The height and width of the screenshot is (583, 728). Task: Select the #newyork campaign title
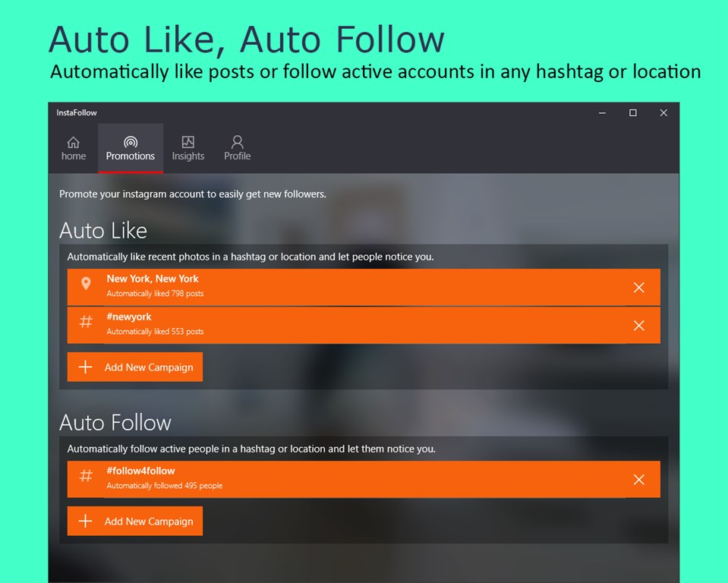[x=129, y=317]
